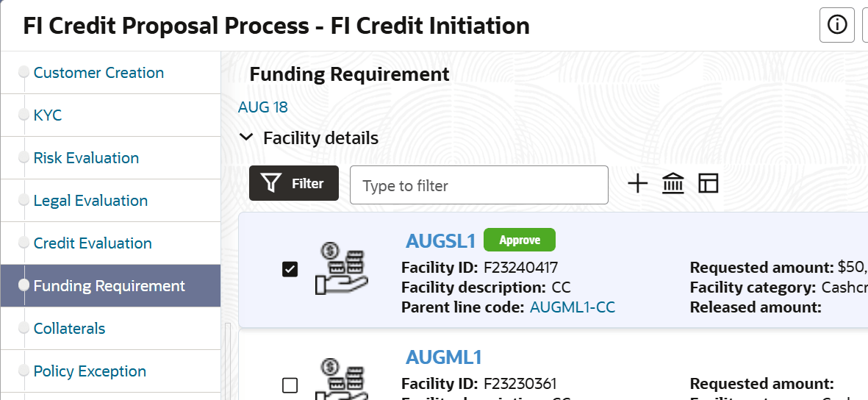Click the funnel Filter button
The width and height of the screenshot is (868, 400).
click(294, 183)
